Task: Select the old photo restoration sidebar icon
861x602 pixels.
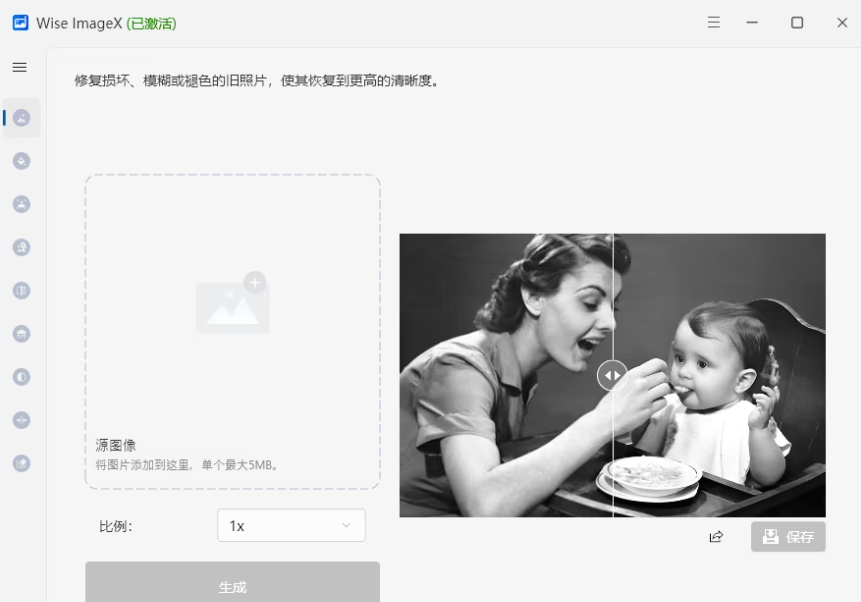Action: coord(21,118)
